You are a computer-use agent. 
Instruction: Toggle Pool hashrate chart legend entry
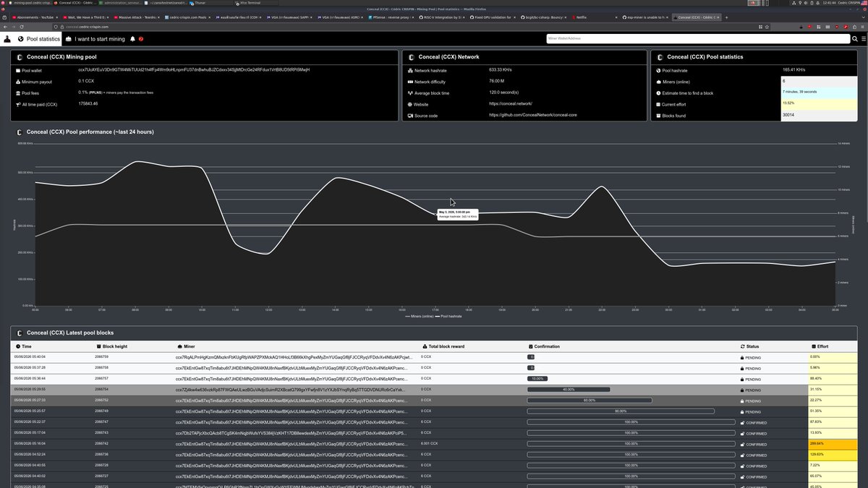448,317
